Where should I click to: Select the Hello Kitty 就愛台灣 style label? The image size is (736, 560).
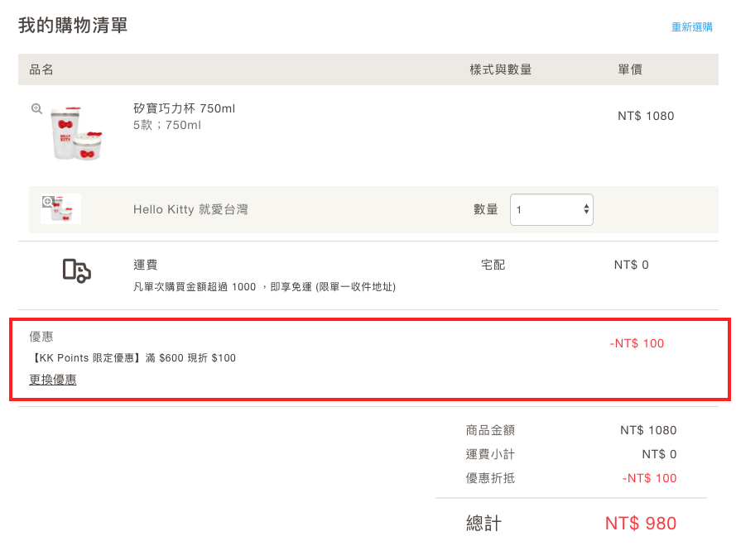(x=190, y=210)
